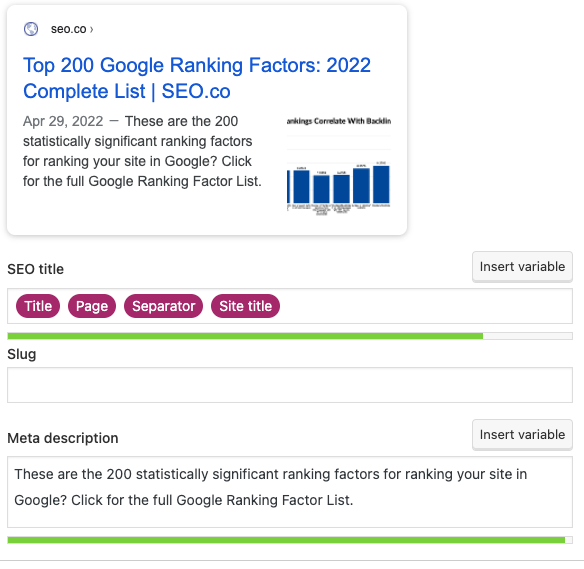Focus the empty Slug input field
This screenshot has width=584, height=569.
click(290, 385)
